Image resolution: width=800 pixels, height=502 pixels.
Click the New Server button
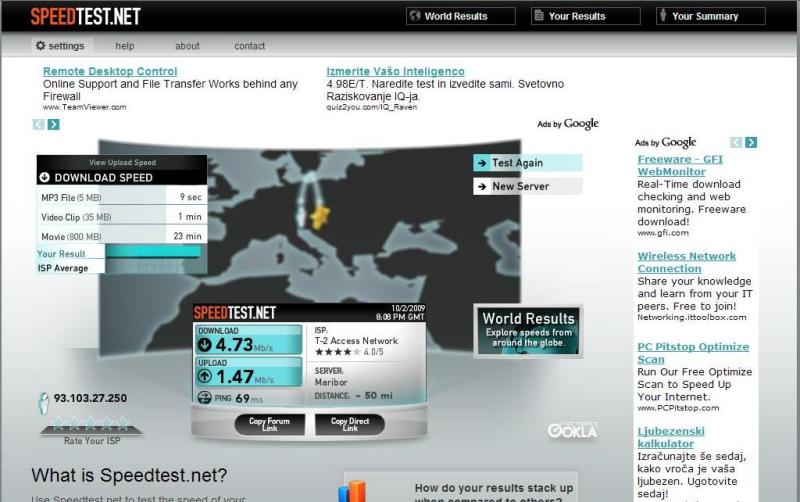527,186
